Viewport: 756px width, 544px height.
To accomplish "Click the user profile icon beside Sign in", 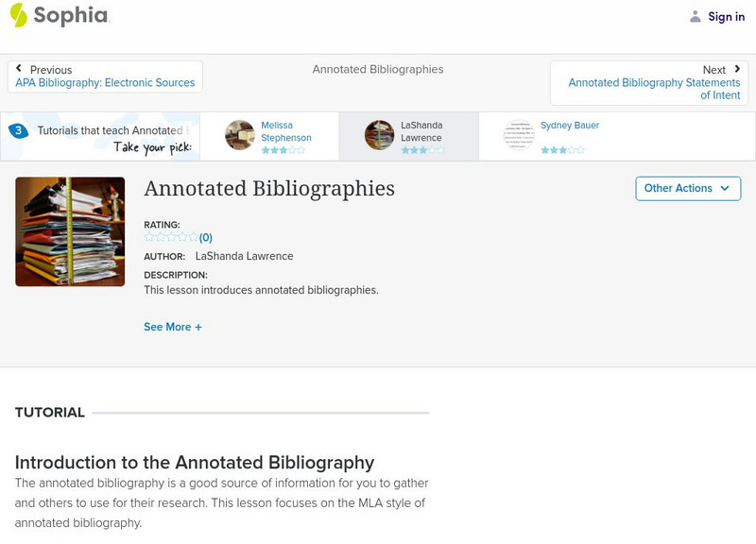I will 696,16.
